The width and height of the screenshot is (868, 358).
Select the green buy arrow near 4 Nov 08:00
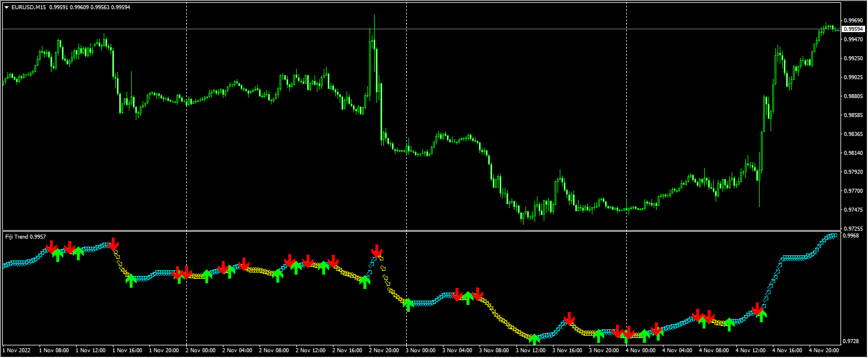point(729,323)
